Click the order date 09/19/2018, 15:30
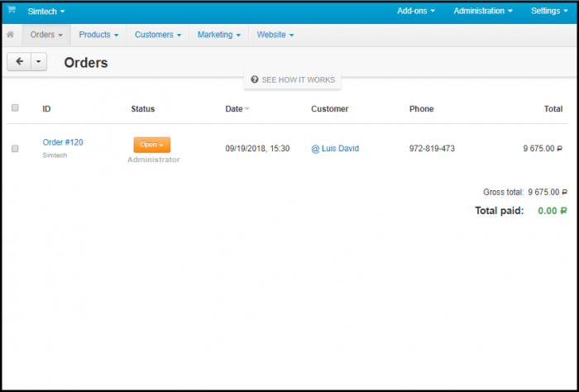Viewport: 579px width, 392px height. (x=257, y=149)
